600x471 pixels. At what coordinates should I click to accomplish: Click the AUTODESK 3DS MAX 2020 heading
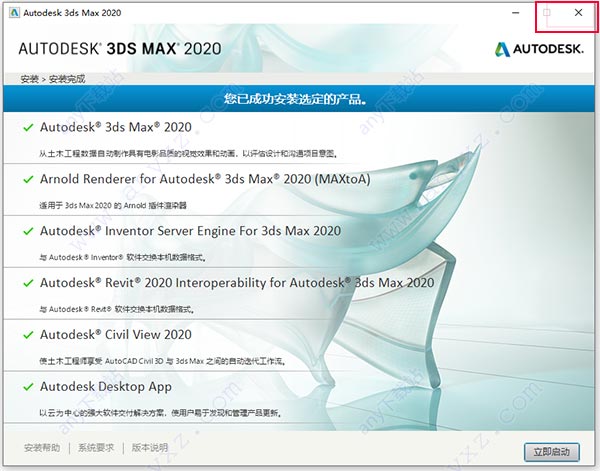click(120, 49)
